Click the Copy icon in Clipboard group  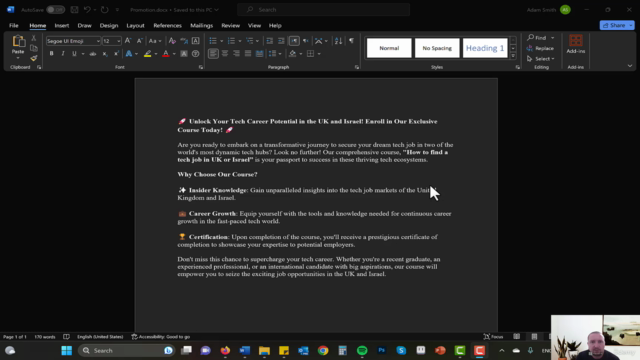[34, 48]
